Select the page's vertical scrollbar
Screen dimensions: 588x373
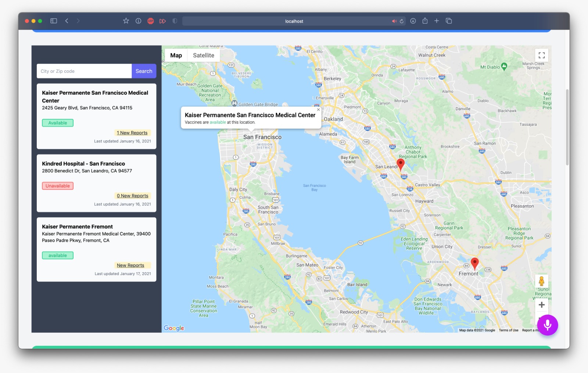click(x=567, y=127)
